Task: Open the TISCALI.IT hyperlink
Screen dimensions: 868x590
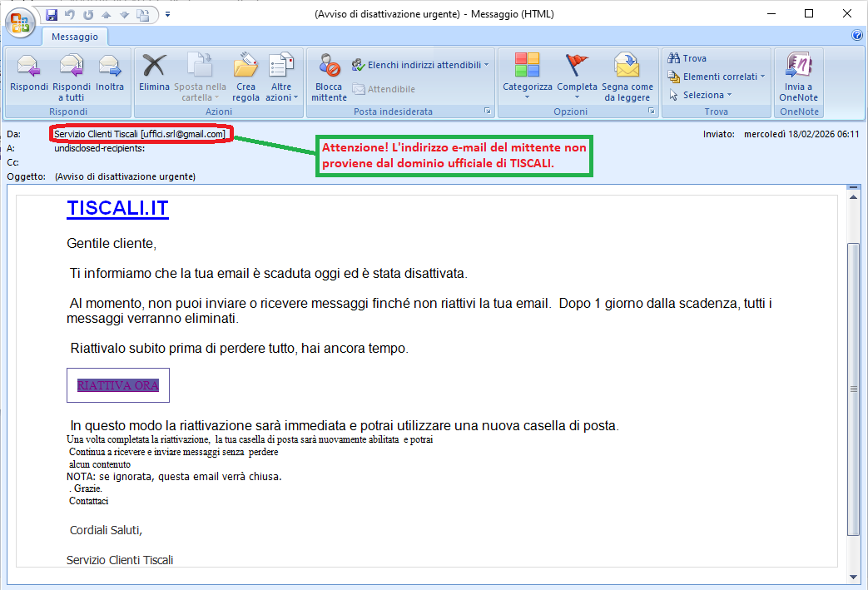Action: 117,209
